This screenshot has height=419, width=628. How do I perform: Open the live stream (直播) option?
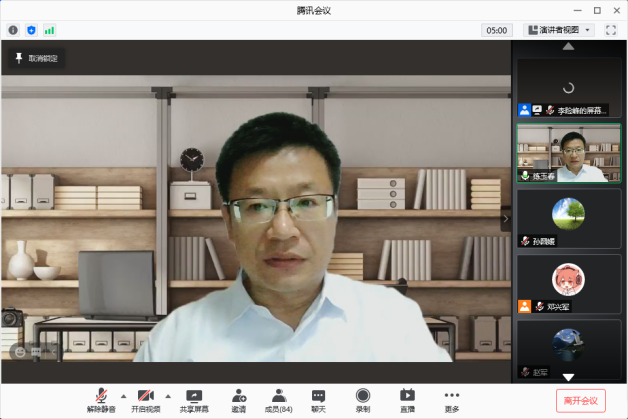(x=407, y=399)
